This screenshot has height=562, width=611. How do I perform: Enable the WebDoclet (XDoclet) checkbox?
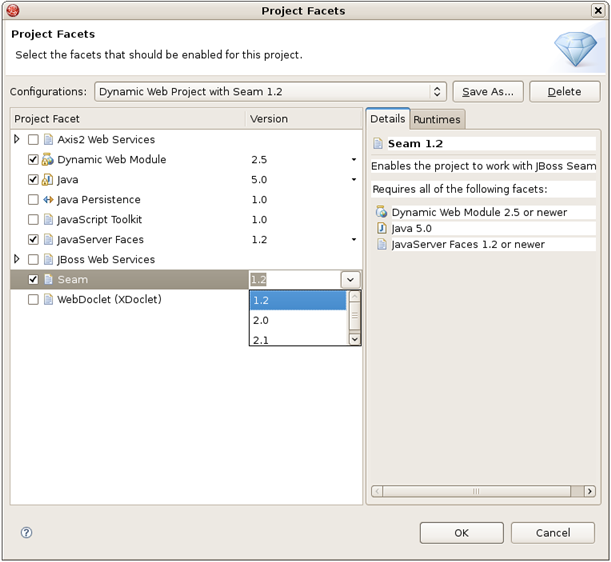click(33, 300)
